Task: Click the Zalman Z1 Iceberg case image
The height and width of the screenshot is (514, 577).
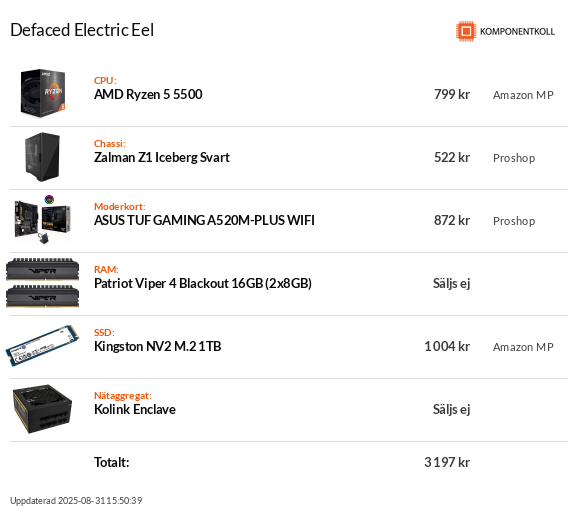Action: [42, 157]
